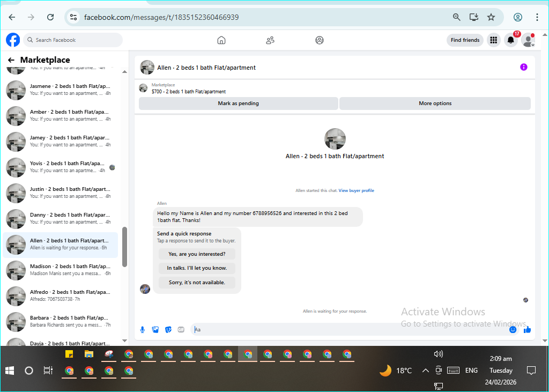Open Sticky Notes from taskbar
This screenshot has height=392, width=549.
(69, 354)
